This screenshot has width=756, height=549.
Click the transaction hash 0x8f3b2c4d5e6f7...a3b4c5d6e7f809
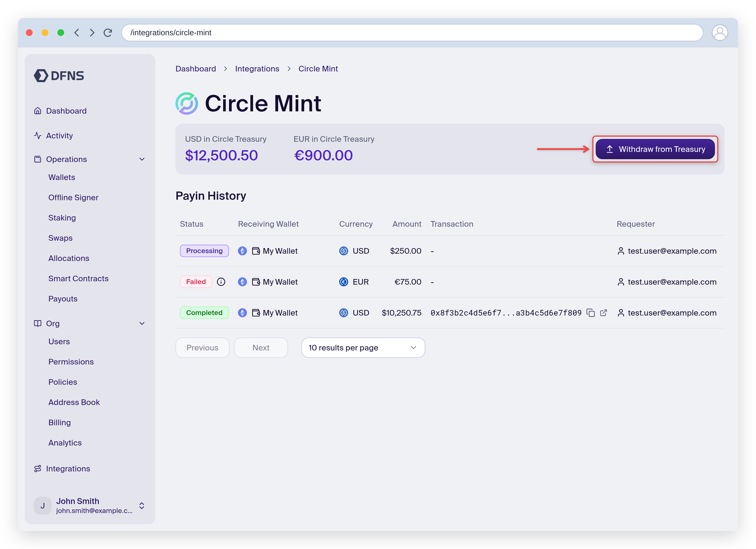coord(506,313)
